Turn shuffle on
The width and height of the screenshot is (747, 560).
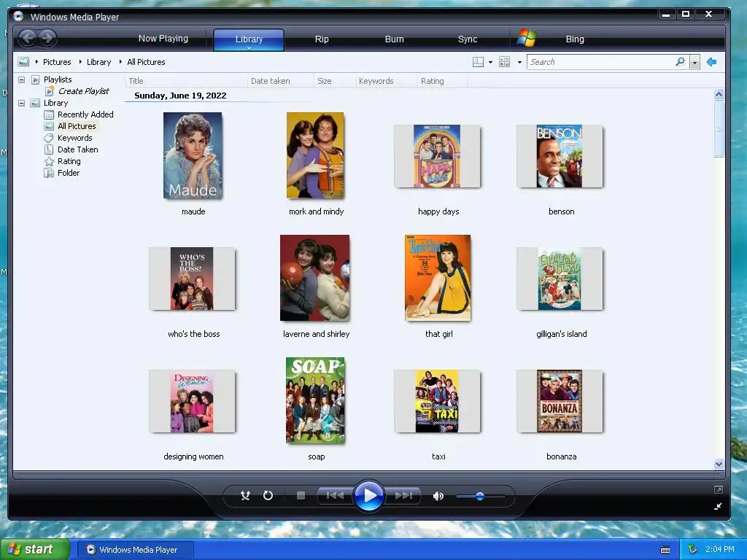coord(245,496)
